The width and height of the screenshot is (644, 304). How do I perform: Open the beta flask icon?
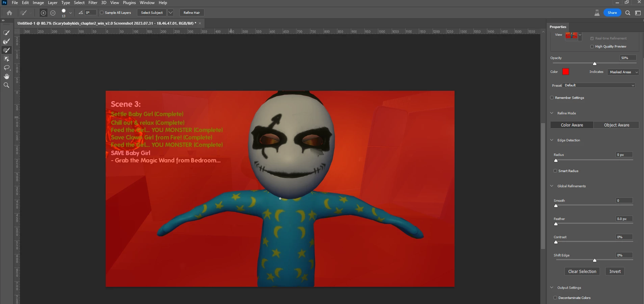597,13
